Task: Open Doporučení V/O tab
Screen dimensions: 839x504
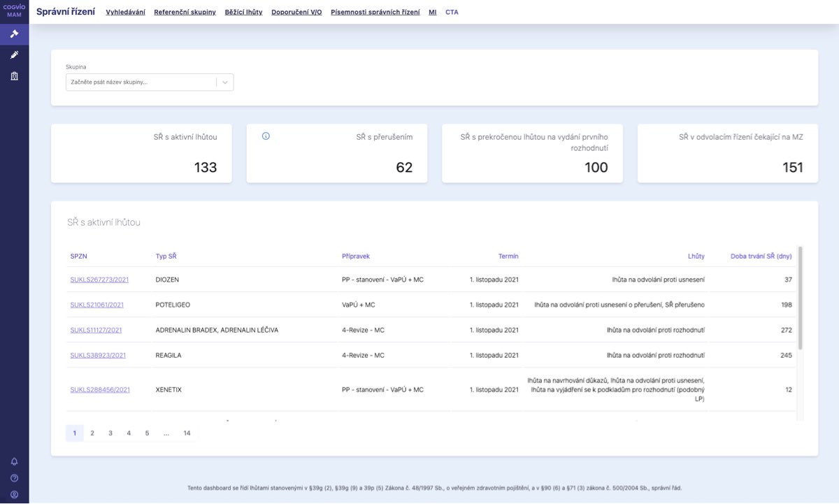Action: [x=296, y=12]
